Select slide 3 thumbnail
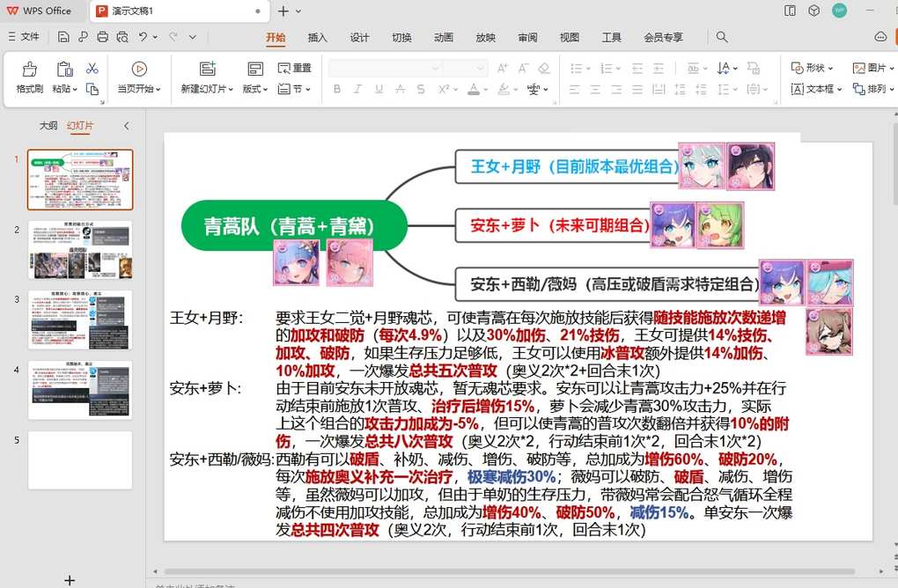898x588 pixels. pyautogui.click(x=80, y=320)
